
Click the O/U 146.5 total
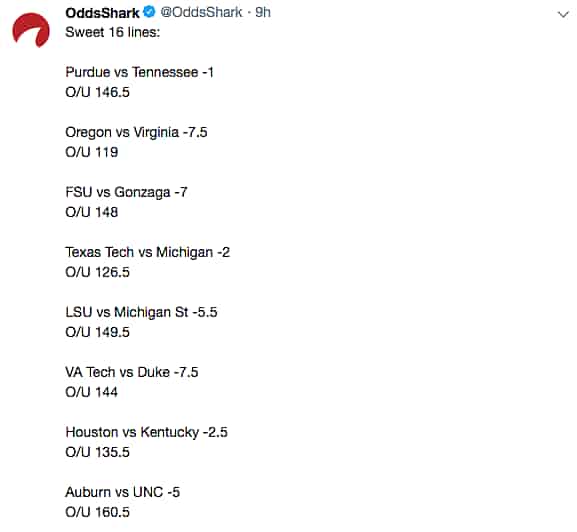(98, 92)
